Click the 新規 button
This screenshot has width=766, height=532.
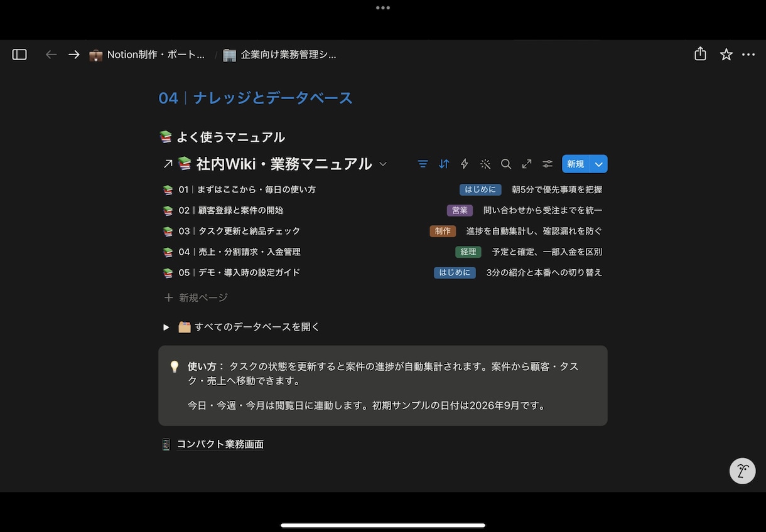576,164
